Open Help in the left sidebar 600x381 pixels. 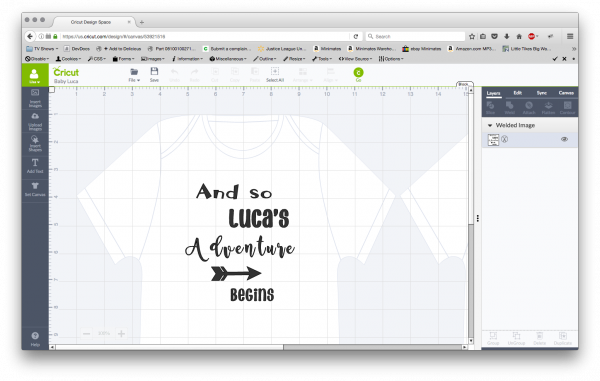click(35, 339)
